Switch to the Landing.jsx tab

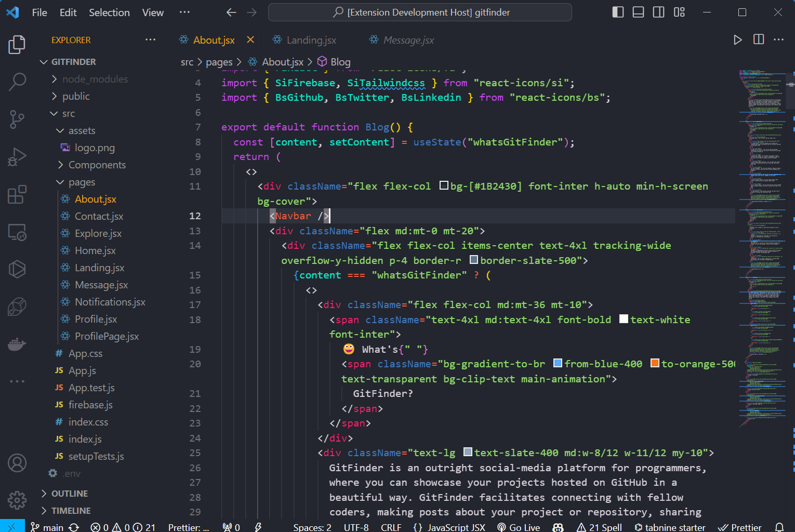click(x=311, y=40)
